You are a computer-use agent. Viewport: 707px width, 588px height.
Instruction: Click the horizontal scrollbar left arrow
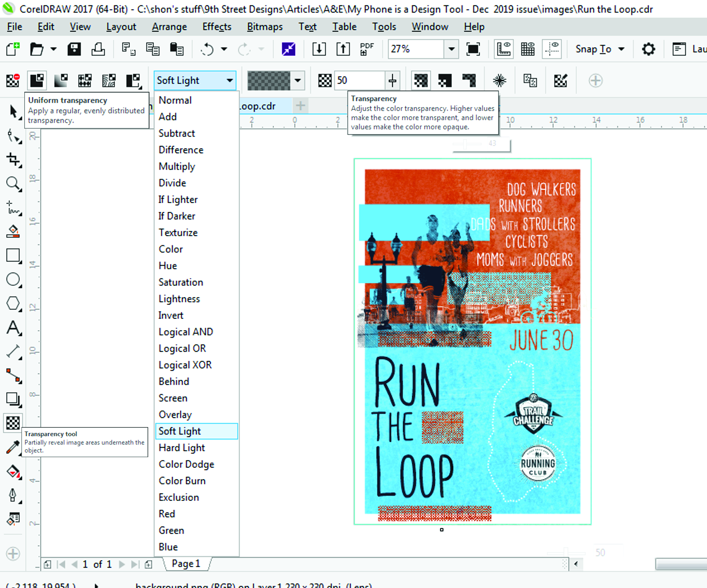pos(576,564)
